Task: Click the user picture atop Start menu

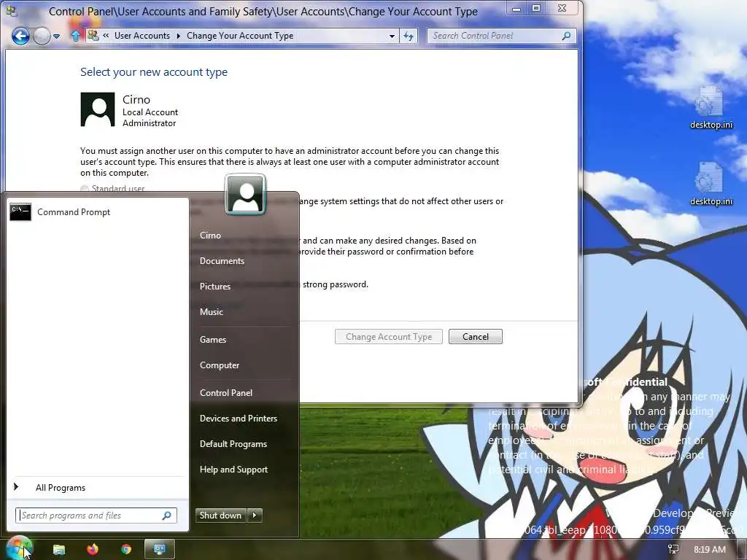Action: pyautogui.click(x=245, y=194)
